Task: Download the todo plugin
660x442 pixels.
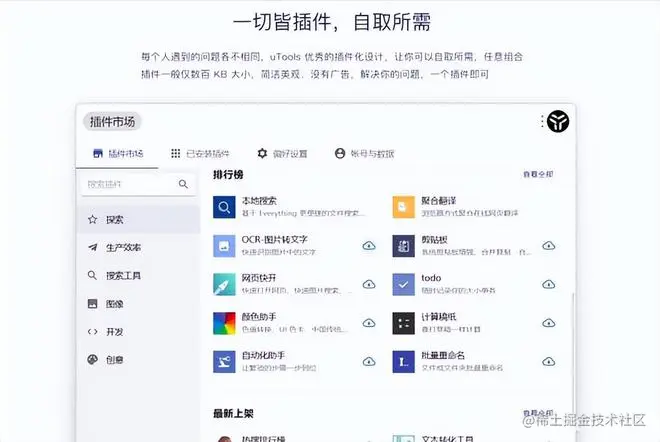Action: click(548, 284)
